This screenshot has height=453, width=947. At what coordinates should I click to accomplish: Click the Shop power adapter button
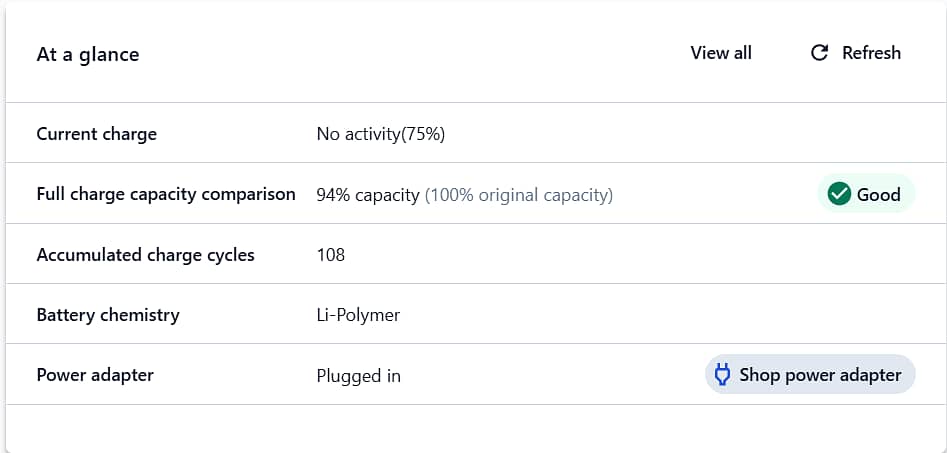810,374
